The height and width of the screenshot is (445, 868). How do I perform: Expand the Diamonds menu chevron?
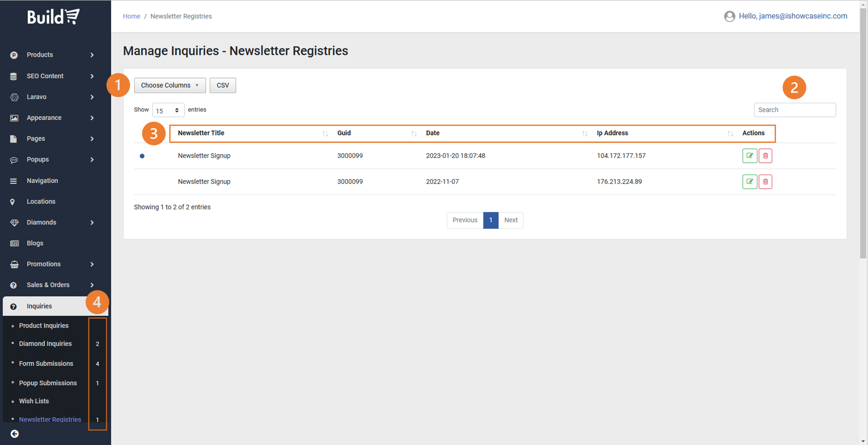click(x=92, y=223)
